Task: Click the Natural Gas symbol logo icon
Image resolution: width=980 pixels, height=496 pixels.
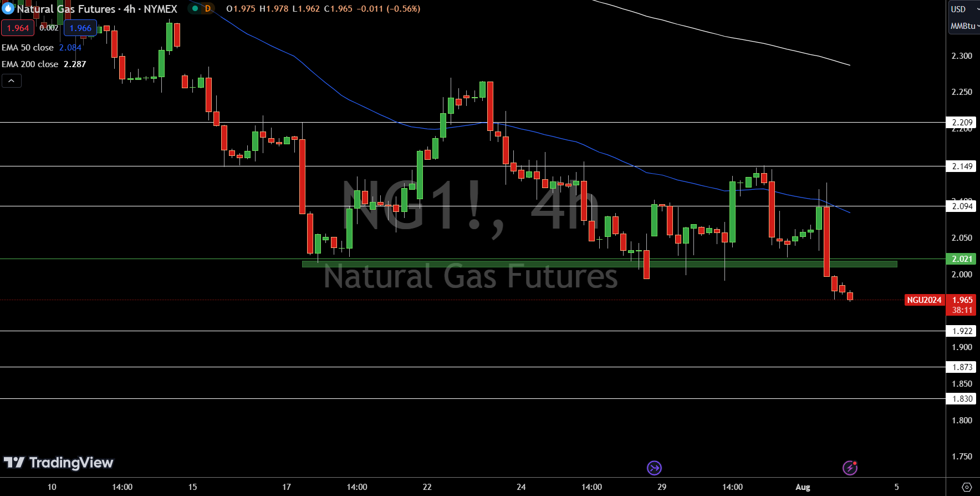Action: (8, 8)
